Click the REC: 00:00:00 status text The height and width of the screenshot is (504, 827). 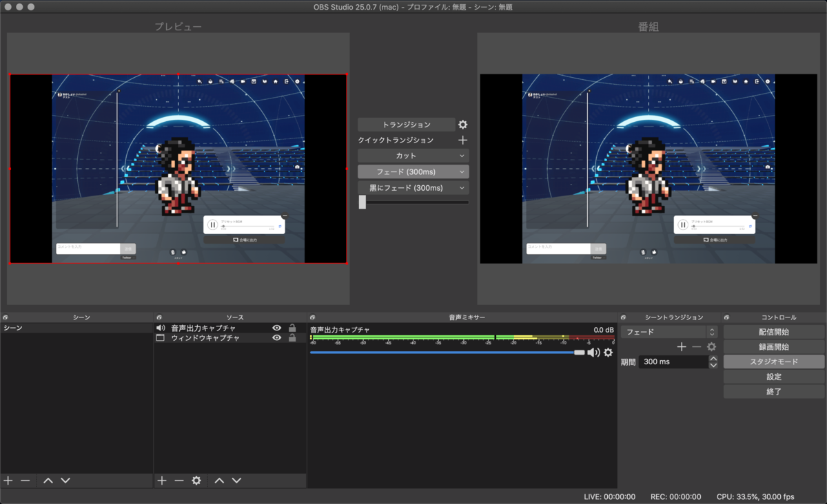coord(675,496)
